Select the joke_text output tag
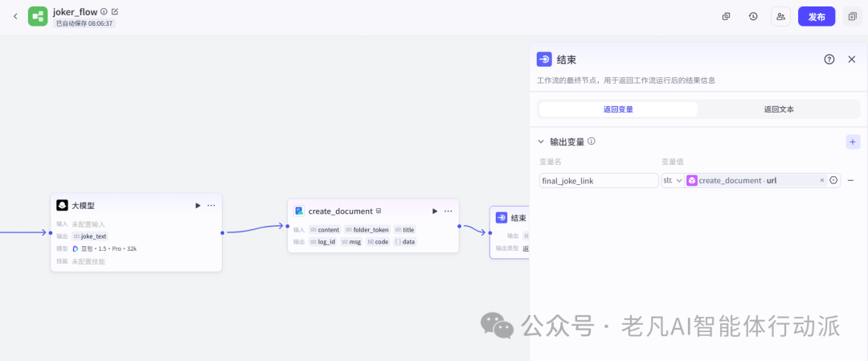Viewport: 868px width, 361px height. click(x=90, y=236)
